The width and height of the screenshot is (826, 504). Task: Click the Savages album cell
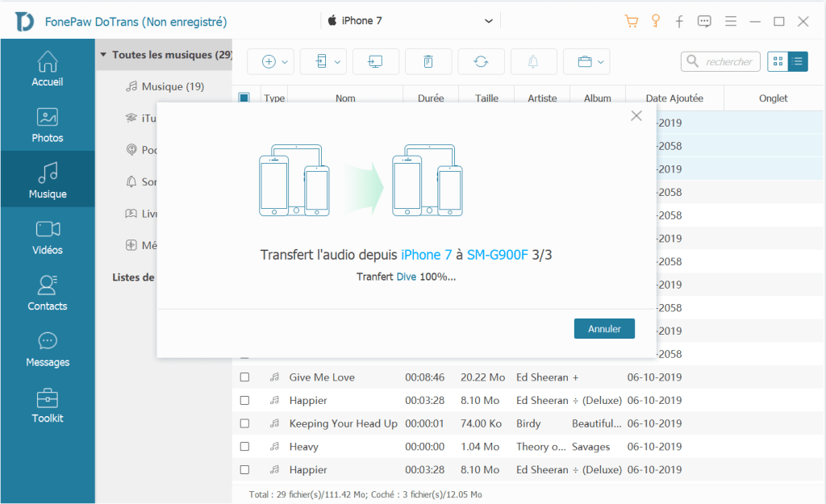pos(590,447)
